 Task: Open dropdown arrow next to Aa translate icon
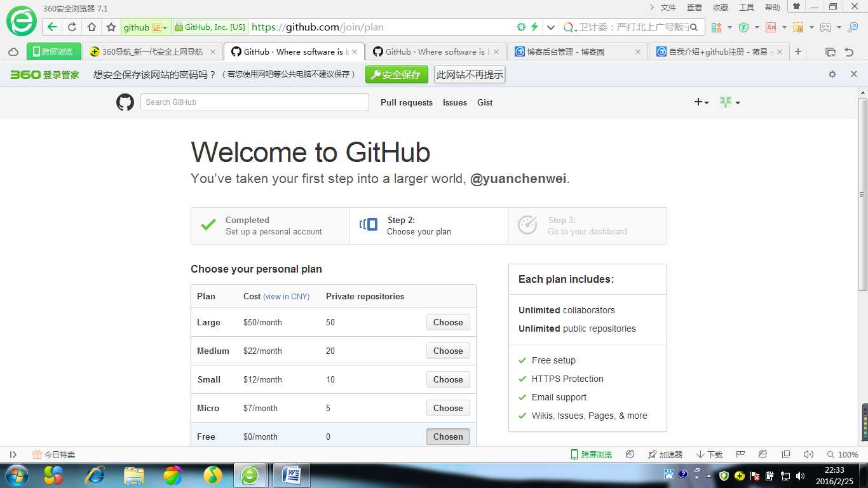pos(784,27)
